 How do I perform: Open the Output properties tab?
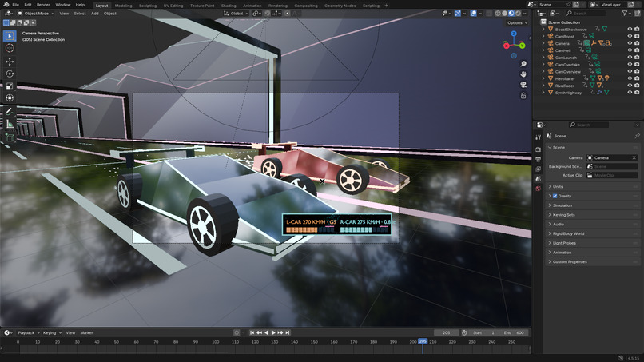coord(538,159)
